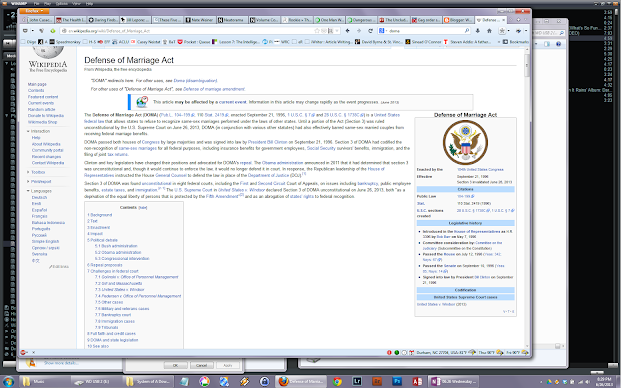Image resolution: width=640 pixels, height=388 pixels.
Task: Open the 'current event' link in notice
Action: coord(233,102)
